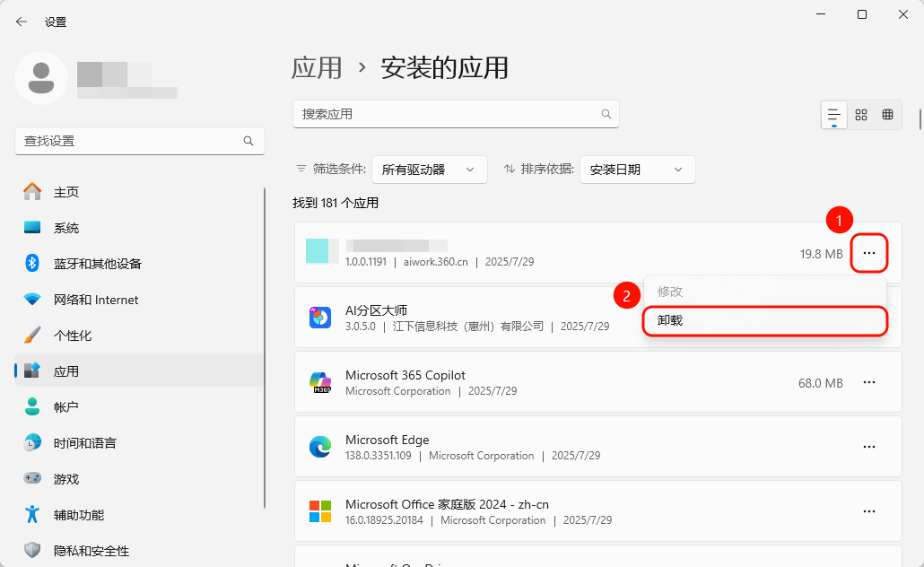Screen dimensions: 924x567
Task: Open the 所有驱动器 filter dropdown
Action: (429, 170)
